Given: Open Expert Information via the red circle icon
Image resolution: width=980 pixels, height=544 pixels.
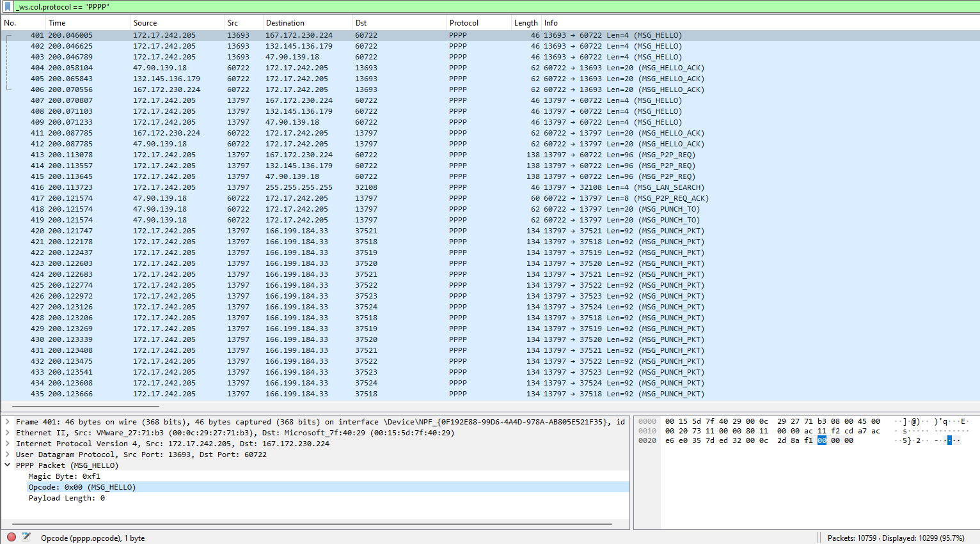Looking at the screenshot, I should coord(12,538).
